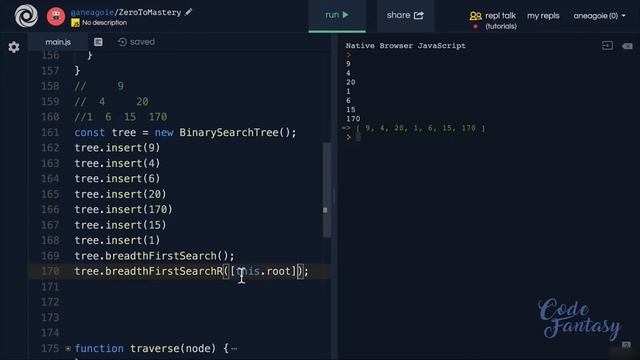Open @aneagoie profile link
The width and height of the screenshot is (640, 360).
click(92, 12)
